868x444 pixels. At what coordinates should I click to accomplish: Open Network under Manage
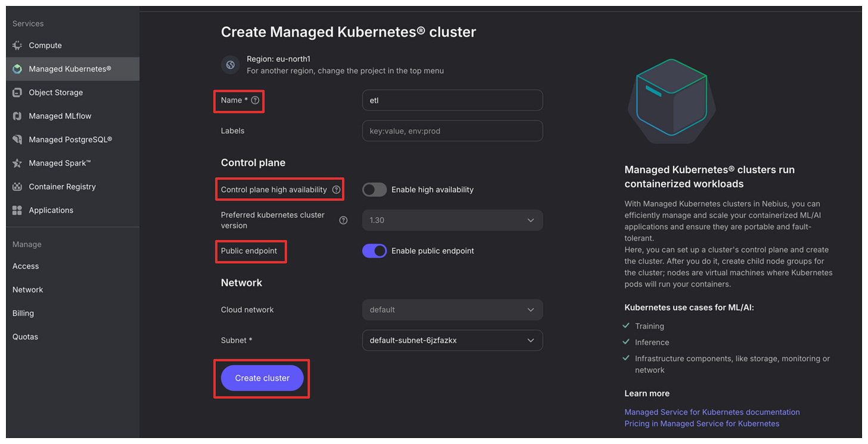(x=28, y=290)
